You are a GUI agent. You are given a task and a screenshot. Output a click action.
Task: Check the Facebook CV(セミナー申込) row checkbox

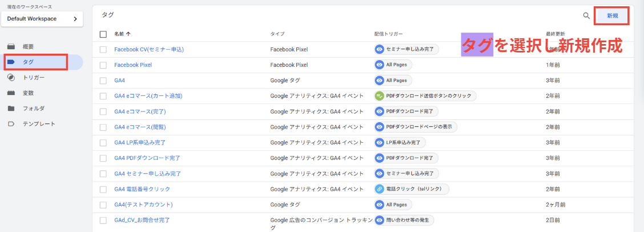click(x=103, y=49)
